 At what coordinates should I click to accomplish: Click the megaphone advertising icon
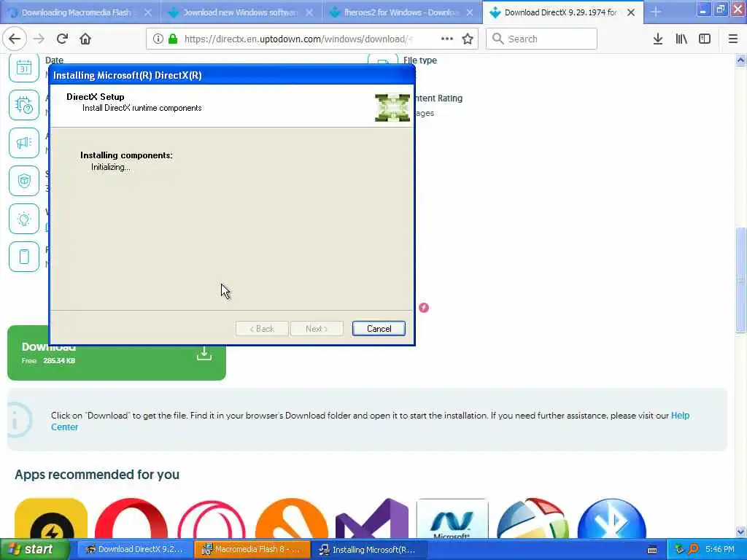pyautogui.click(x=24, y=143)
